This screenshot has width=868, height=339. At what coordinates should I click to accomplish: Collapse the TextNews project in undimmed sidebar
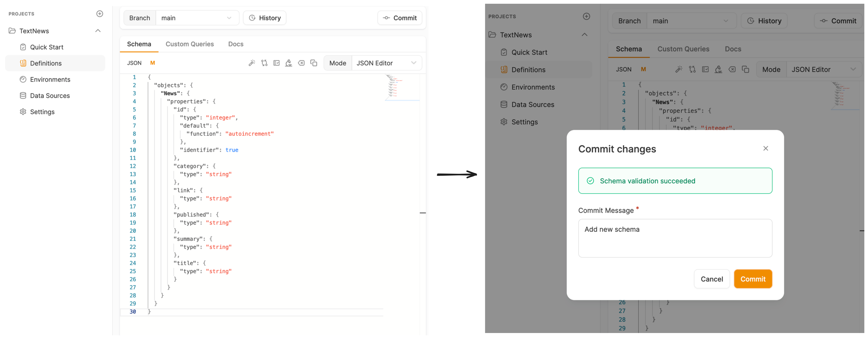98,31
